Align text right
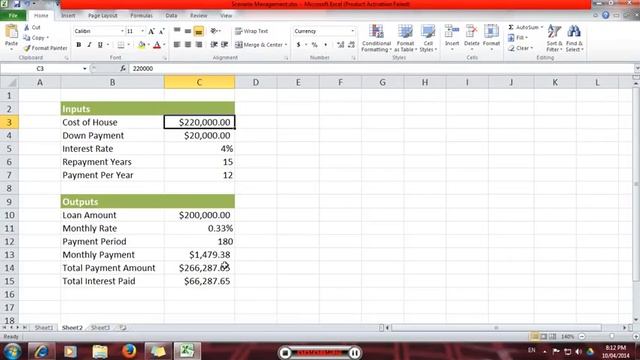 tap(199, 44)
